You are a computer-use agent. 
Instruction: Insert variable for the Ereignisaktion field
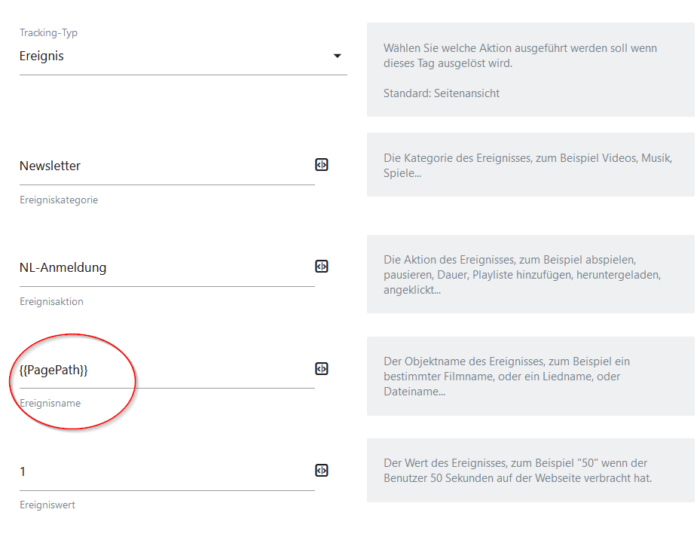click(321, 267)
